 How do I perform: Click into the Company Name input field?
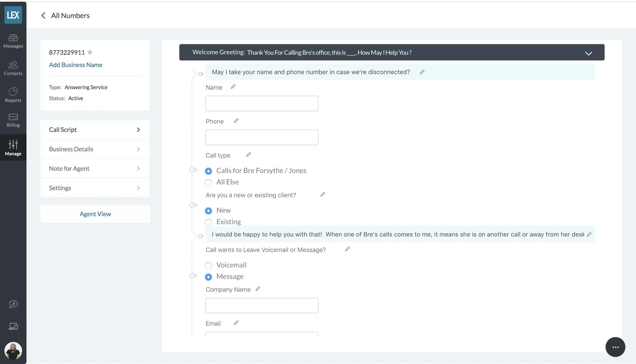click(x=262, y=305)
